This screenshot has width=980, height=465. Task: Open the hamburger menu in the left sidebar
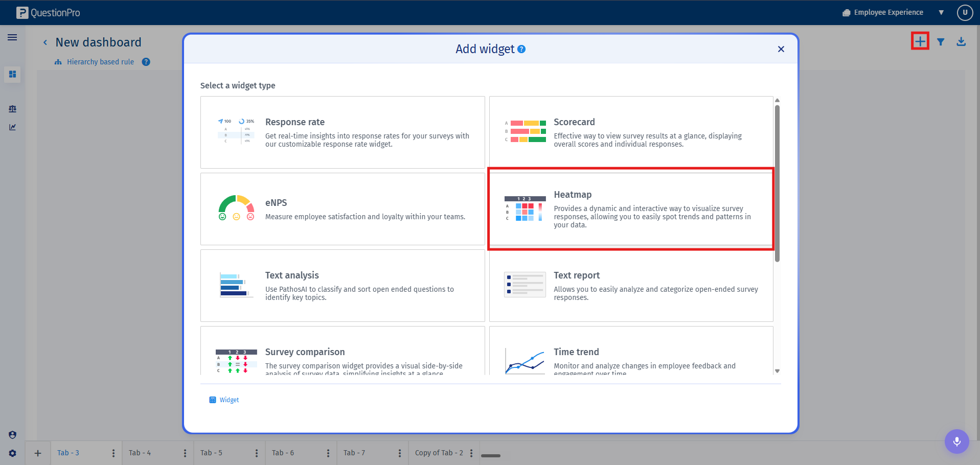pos(12,37)
